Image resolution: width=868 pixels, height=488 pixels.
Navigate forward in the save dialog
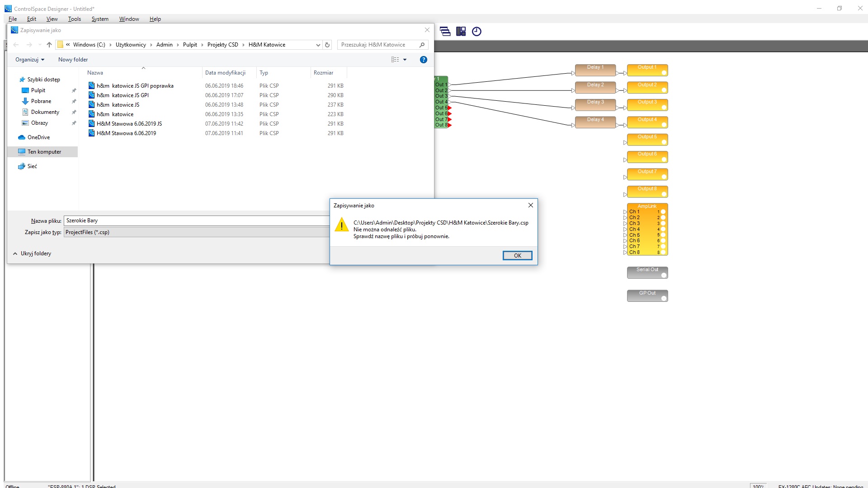click(29, 45)
